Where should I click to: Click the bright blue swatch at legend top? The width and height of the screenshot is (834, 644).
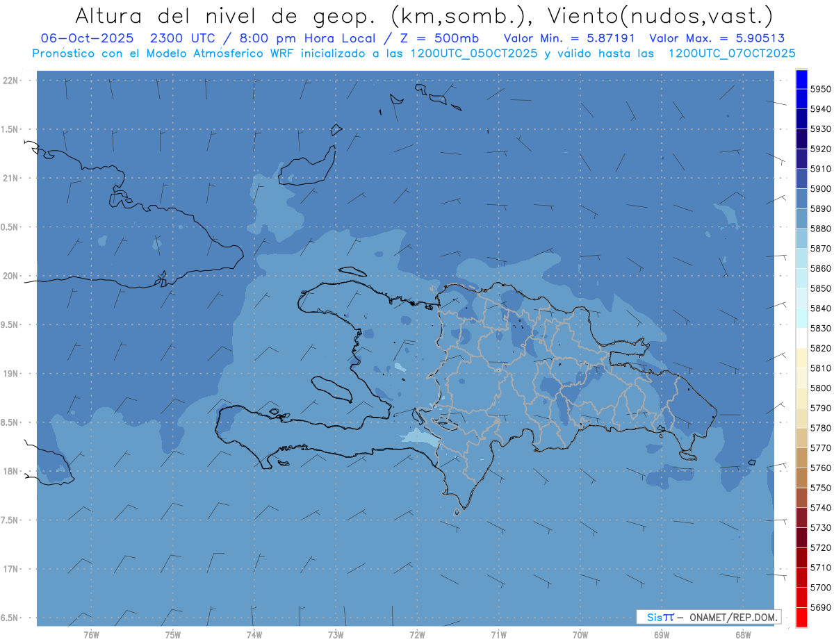pyautogui.click(x=801, y=79)
